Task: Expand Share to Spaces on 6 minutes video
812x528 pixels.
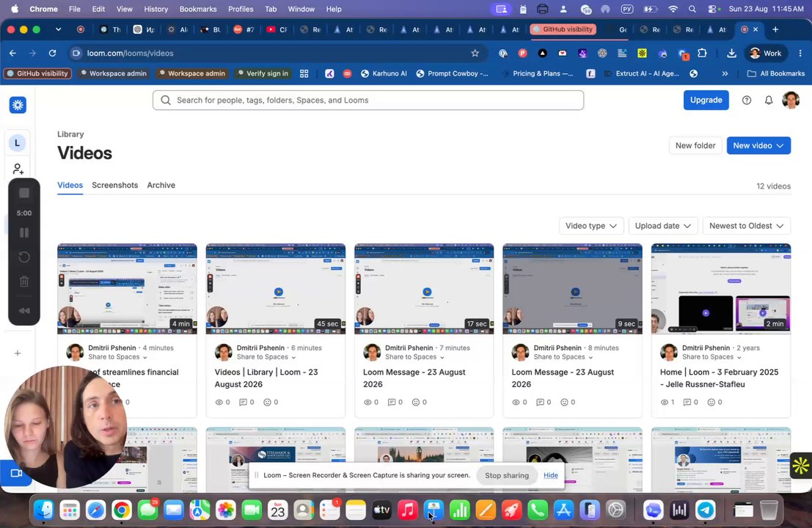Action: 266,356
